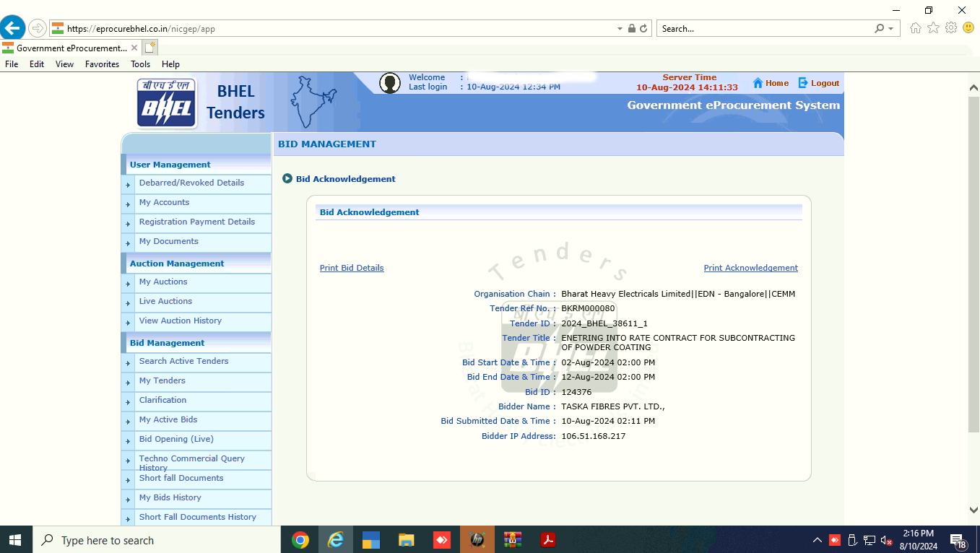The image size is (980, 553).
Task: Click the play bullet beside Bid Acknowledgement
Action: pos(287,178)
